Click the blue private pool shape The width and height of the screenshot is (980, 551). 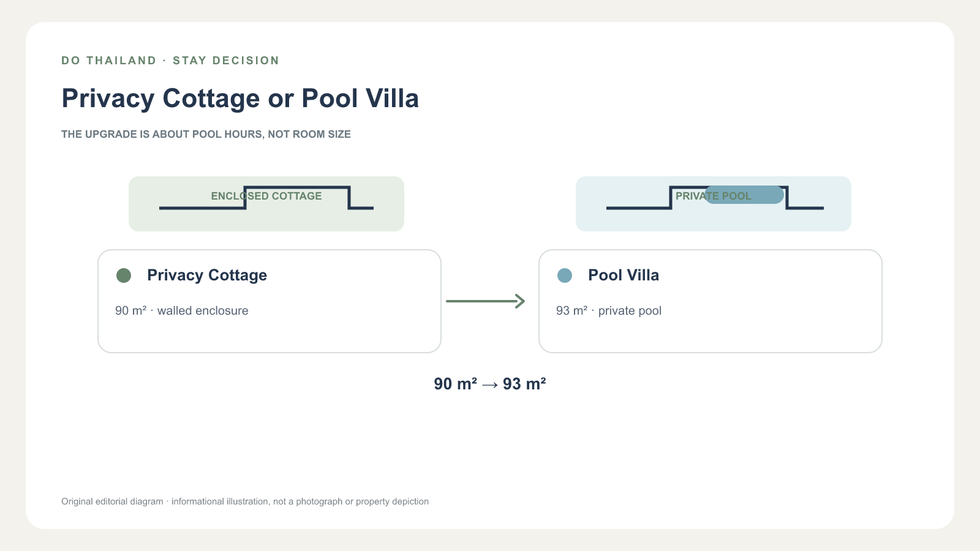744,195
